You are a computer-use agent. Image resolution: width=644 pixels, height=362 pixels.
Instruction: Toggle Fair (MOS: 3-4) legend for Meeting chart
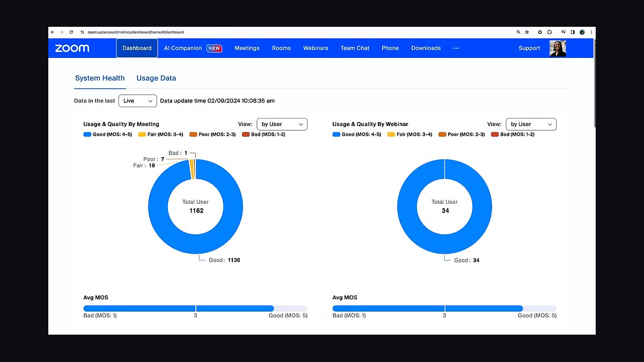pos(162,134)
